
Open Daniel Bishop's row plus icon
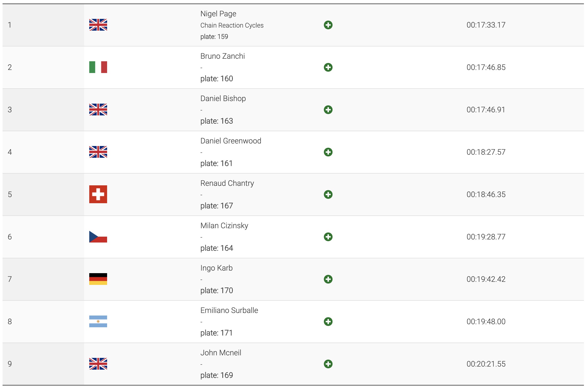point(328,110)
